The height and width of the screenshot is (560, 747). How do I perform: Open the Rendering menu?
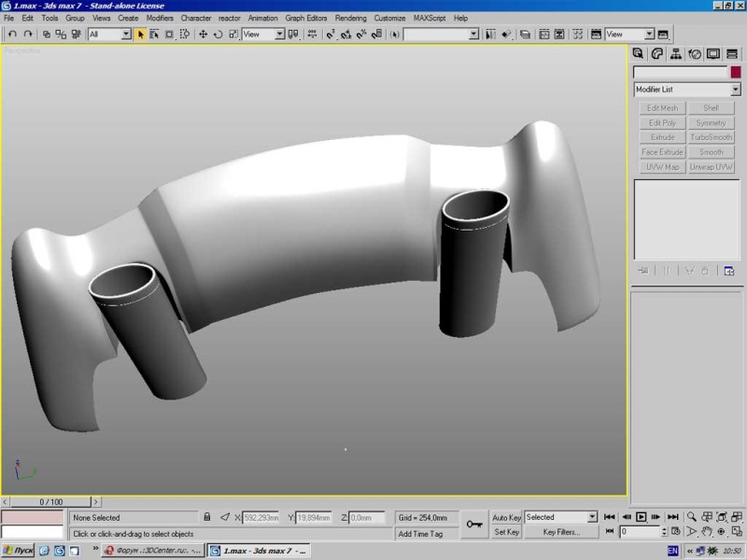click(x=351, y=18)
